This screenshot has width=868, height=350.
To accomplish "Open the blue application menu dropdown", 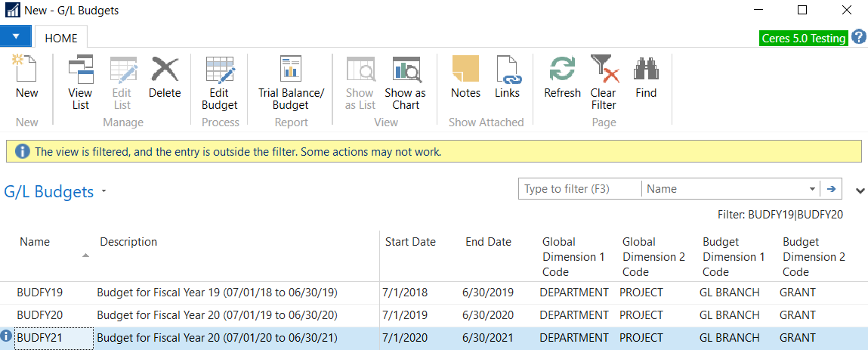I will (16, 36).
